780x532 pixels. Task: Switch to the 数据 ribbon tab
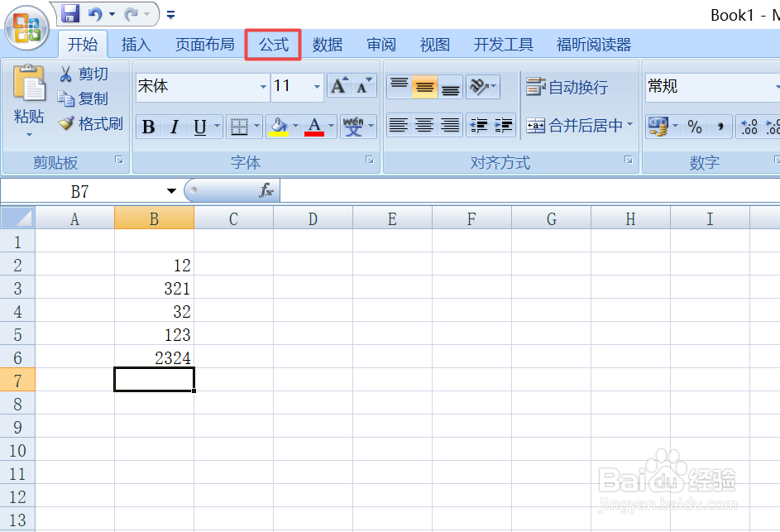click(x=328, y=45)
